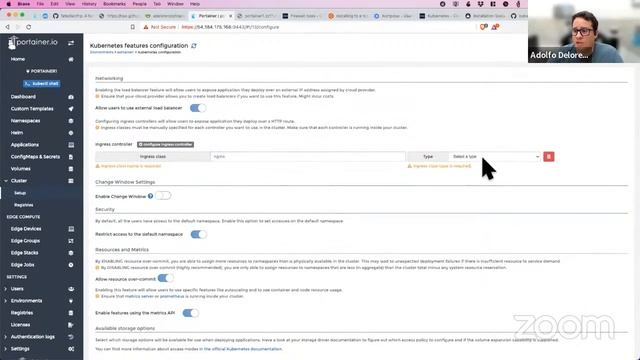The image size is (640, 360).
Task: Open the Window menu
Action: 175,4
